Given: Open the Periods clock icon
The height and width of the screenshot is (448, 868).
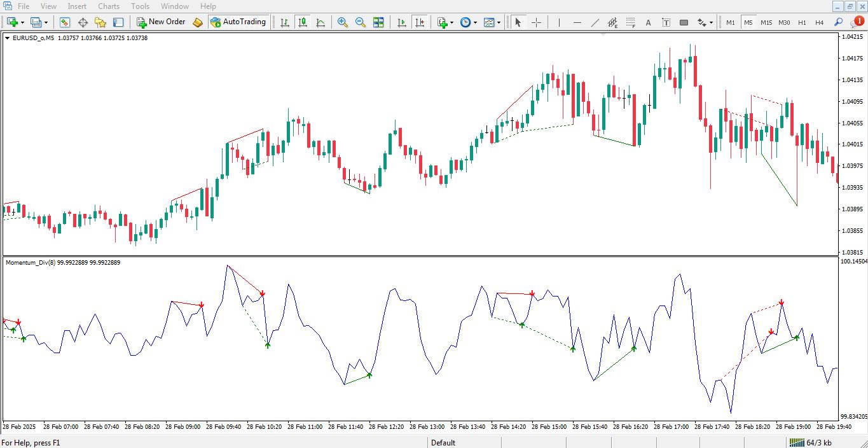Looking at the screenshot, I should [465, 22].
